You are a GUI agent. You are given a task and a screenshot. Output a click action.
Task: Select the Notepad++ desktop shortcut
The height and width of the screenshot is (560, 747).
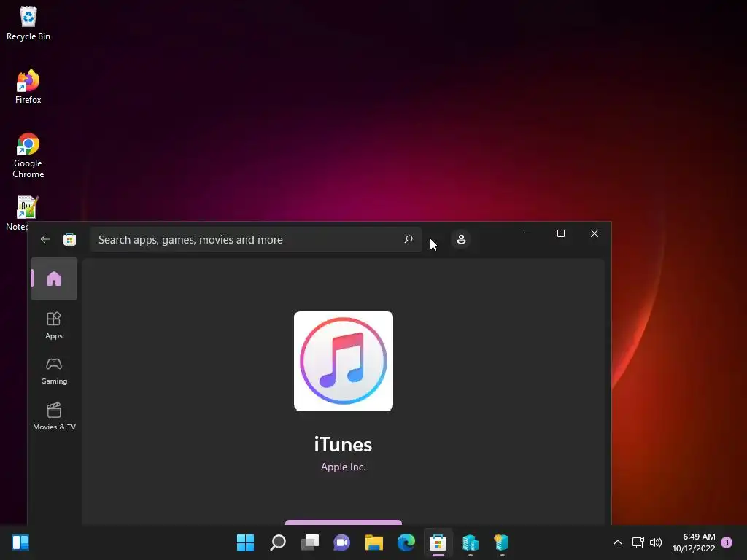pyautogui.click(x=27, y=214)
